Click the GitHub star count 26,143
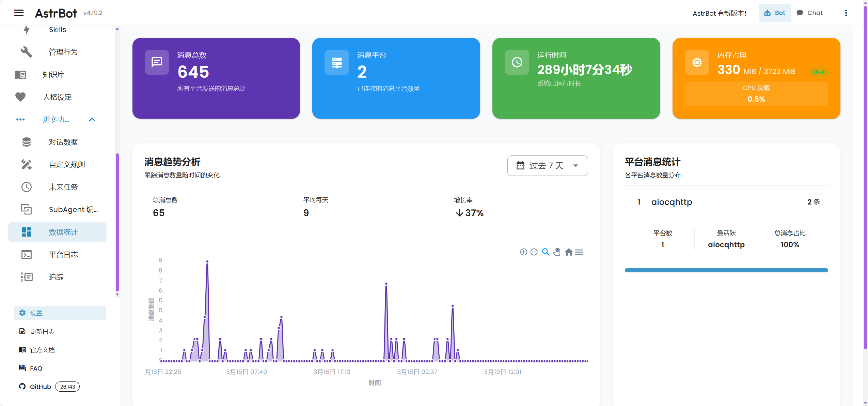Image resolution: width=868 pixels, height=406 pixels. click(67, 387)
